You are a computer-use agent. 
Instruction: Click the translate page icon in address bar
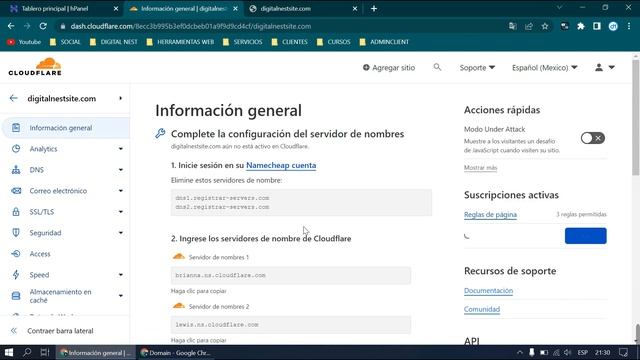click(513, 26)
